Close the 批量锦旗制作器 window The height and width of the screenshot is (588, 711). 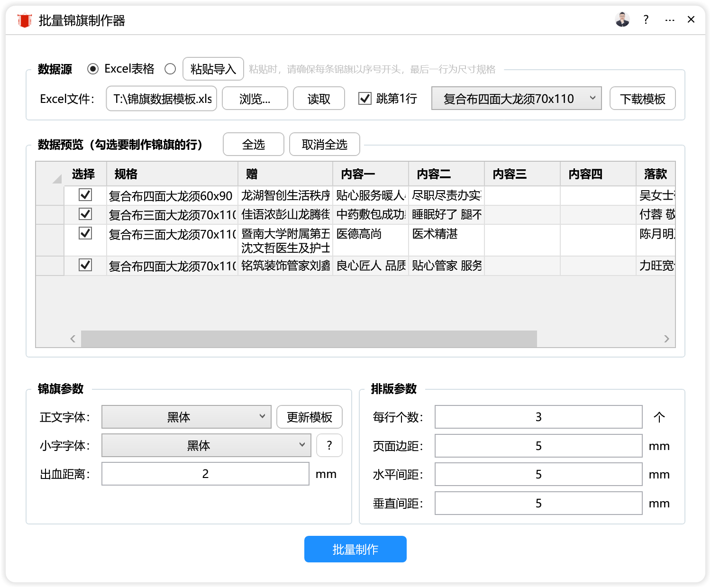tap(691, 19)
